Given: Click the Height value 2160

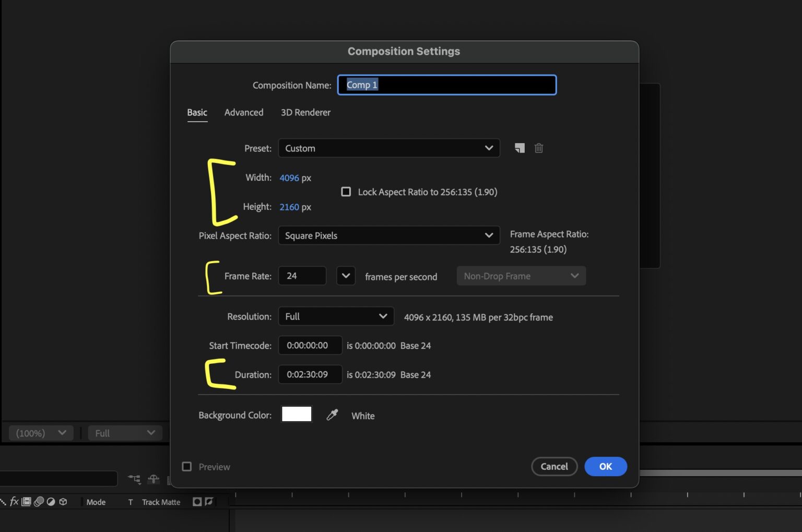Looking at the screenshot, I should click(x=289, y=207).
